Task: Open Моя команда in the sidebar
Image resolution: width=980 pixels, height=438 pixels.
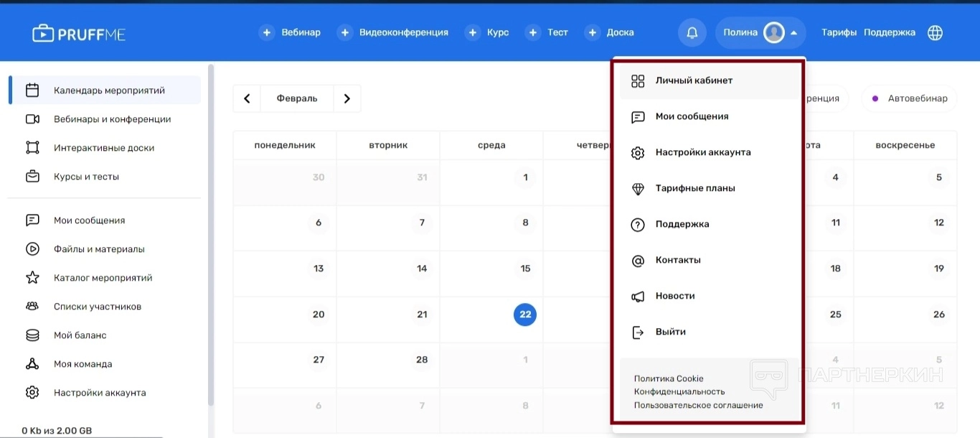Action: point(83,364)
